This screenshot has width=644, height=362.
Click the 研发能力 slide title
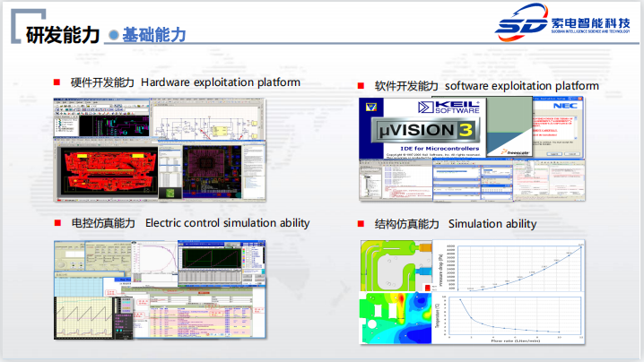click(63, 34)
